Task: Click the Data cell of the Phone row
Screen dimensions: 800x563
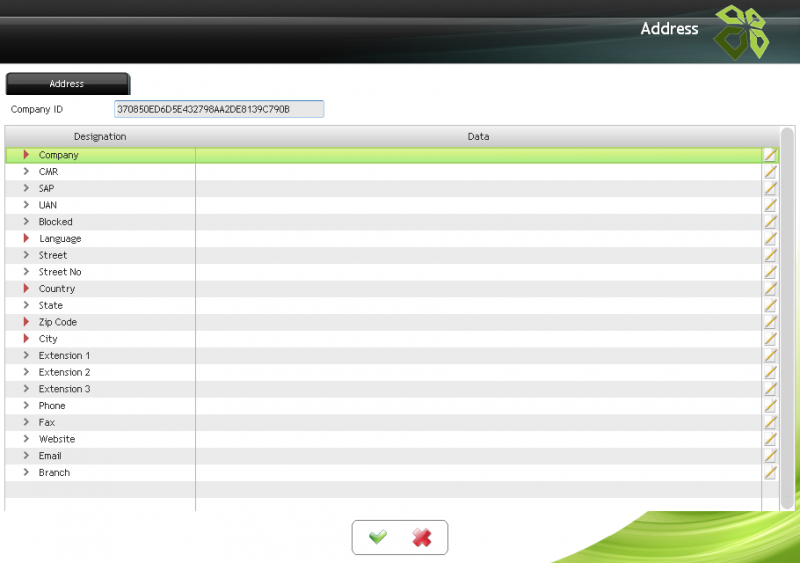Action: [479, 406]
